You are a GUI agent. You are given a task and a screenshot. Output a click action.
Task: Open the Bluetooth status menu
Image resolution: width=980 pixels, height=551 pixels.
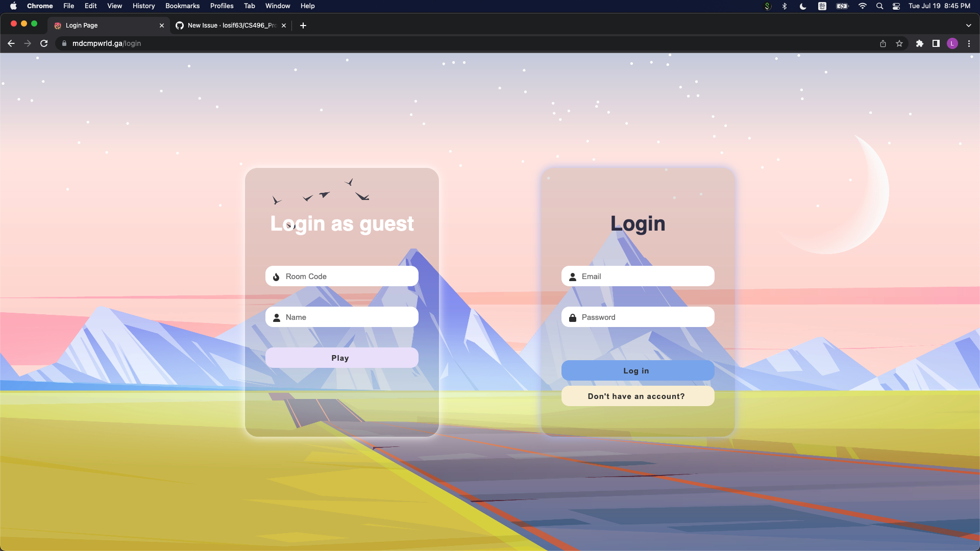coord(785,6)
